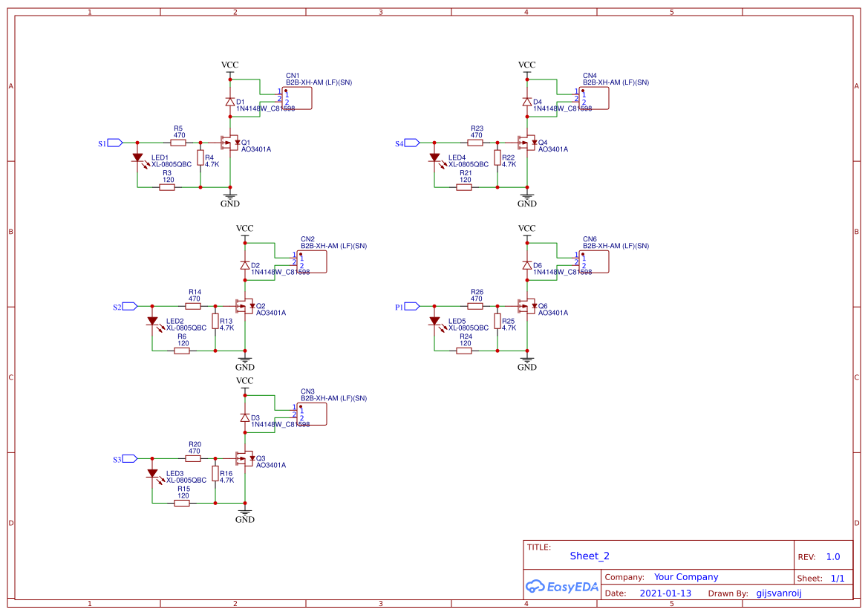Screen dimensions: 868x615
Task: Pick the CN3 connector symbol
Action: [x=312, y=414]
